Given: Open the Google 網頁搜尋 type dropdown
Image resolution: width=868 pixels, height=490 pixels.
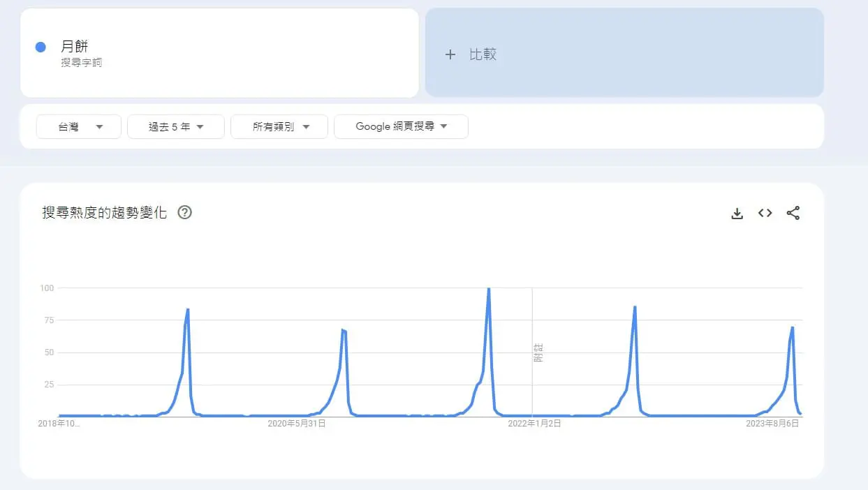Looking at the screenshot, I should tap(401, 126).
